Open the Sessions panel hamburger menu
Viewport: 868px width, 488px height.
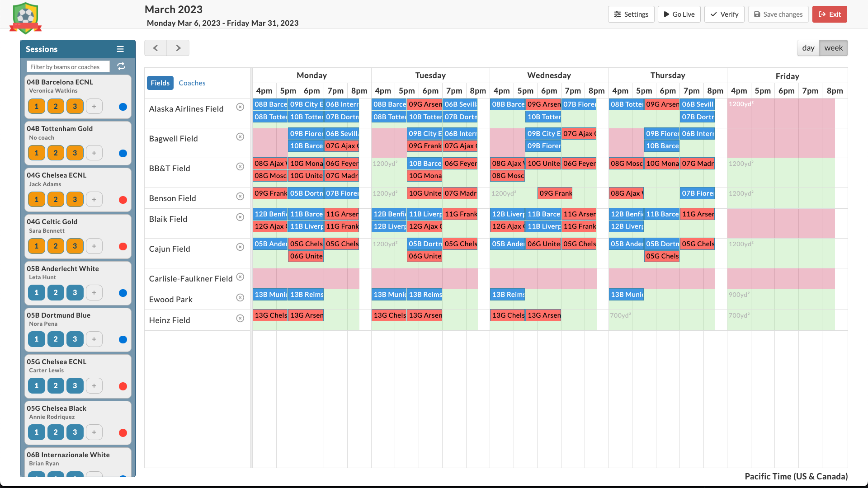(x=120, y=49)
